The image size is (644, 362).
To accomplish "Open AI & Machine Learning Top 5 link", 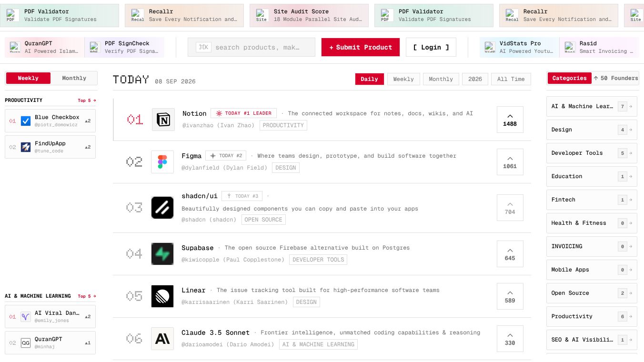I will coord(87,296).
